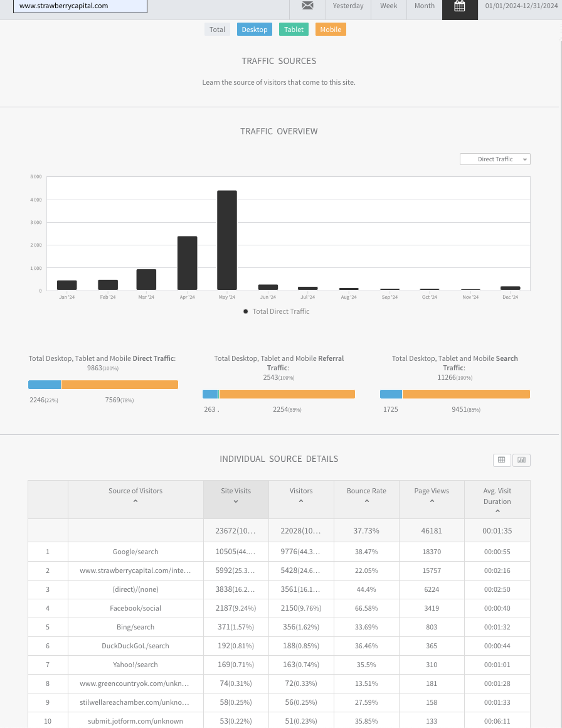Switch to chart view icon
Image resolution: width=562 pixels, height=728 pixels.
[x=522, y=459]
